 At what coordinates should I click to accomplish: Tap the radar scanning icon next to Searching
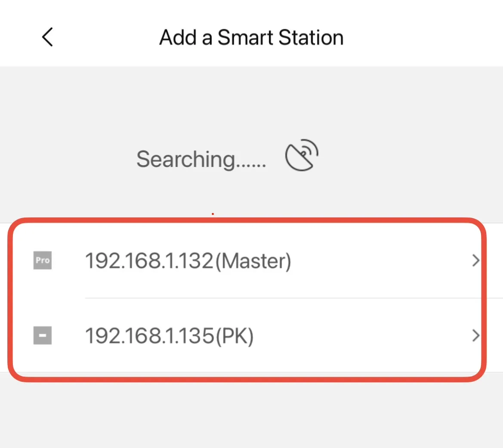pos(300,156)
